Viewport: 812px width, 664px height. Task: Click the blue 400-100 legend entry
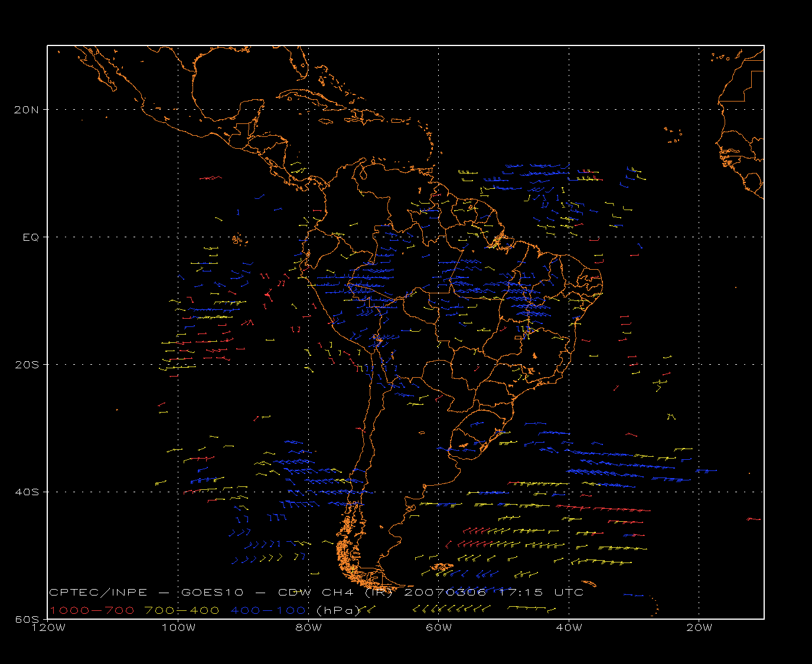coord(268,610)
